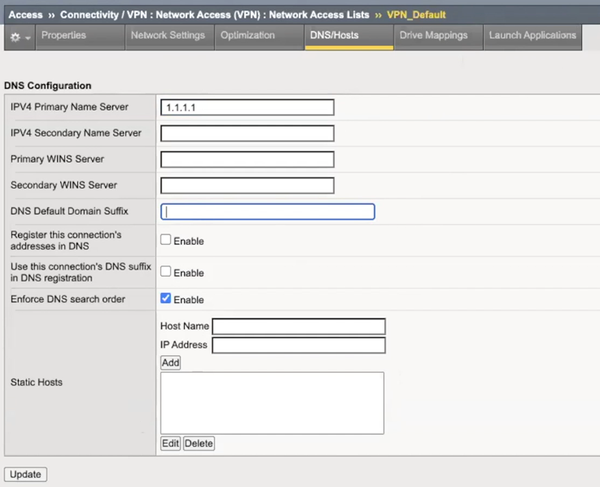Focus the IPV4 Secondary Name Server field

(x=247, y=133)
